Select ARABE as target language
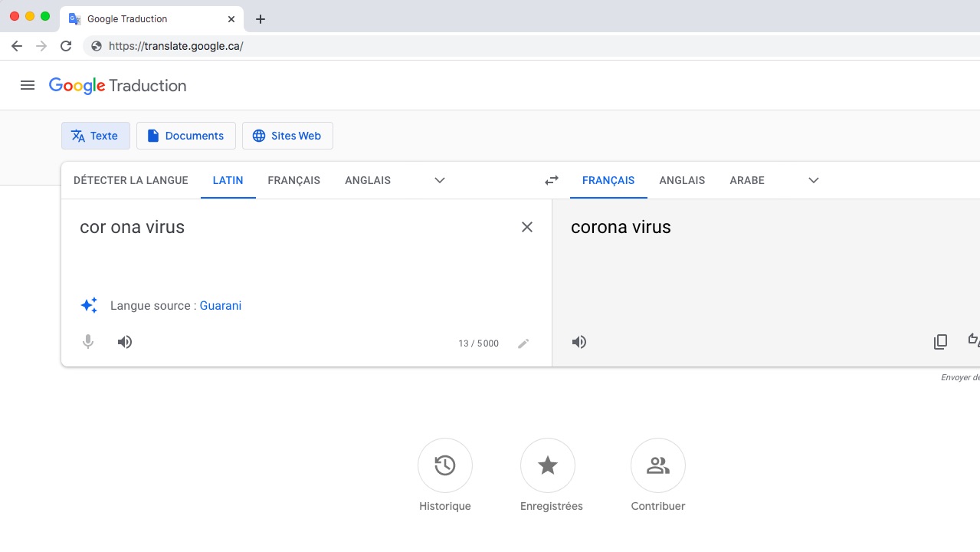The width and height of the screenshot is (980, 552). click(x=747, y=180)
